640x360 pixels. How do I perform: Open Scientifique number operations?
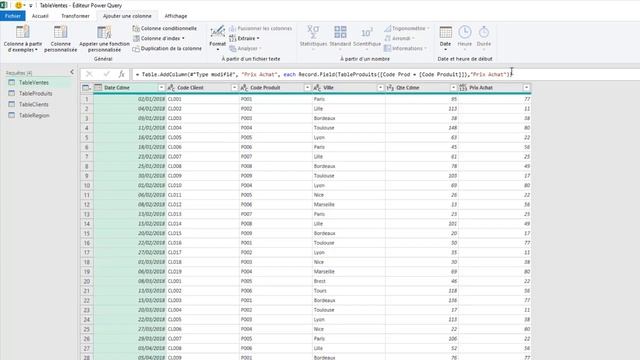click(x=367, y=38)
